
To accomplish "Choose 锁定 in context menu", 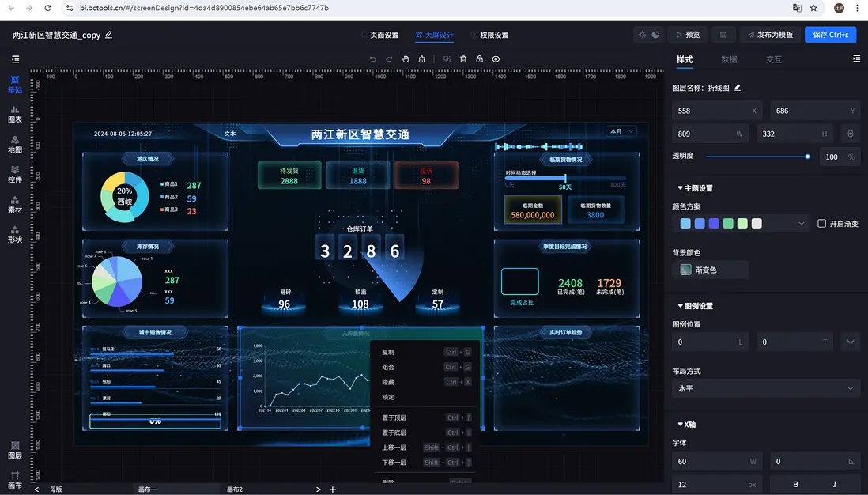I will 426,397.
